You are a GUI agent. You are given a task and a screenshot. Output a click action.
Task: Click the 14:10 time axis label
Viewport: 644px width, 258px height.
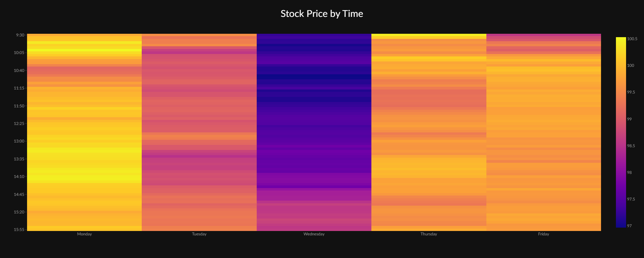pyautogui.click(x=19, y=177)
